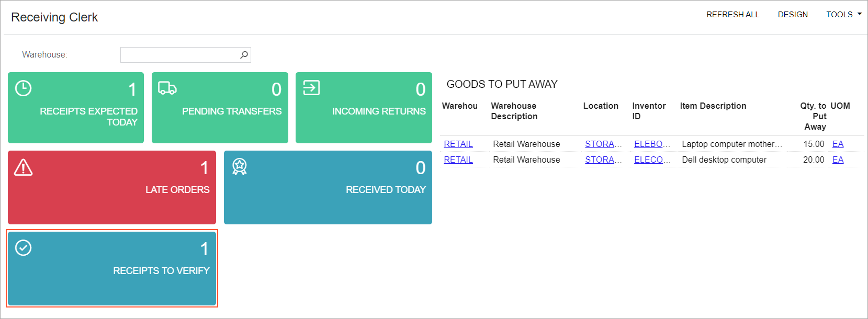Viewport: 868px width, 319px height.
Task: Open the Receipts to Verify tile
Action: click(112, 268)
